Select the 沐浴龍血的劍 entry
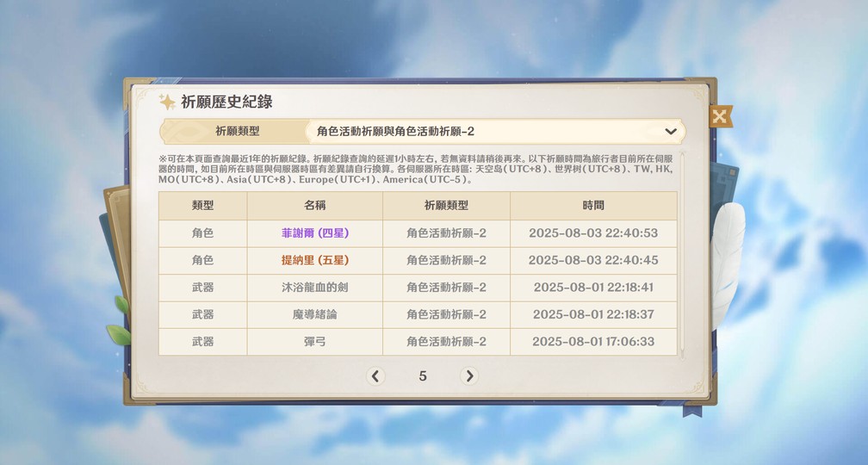Image resolution: width=868 pixels, height=465 pixels. pos(315,288)
